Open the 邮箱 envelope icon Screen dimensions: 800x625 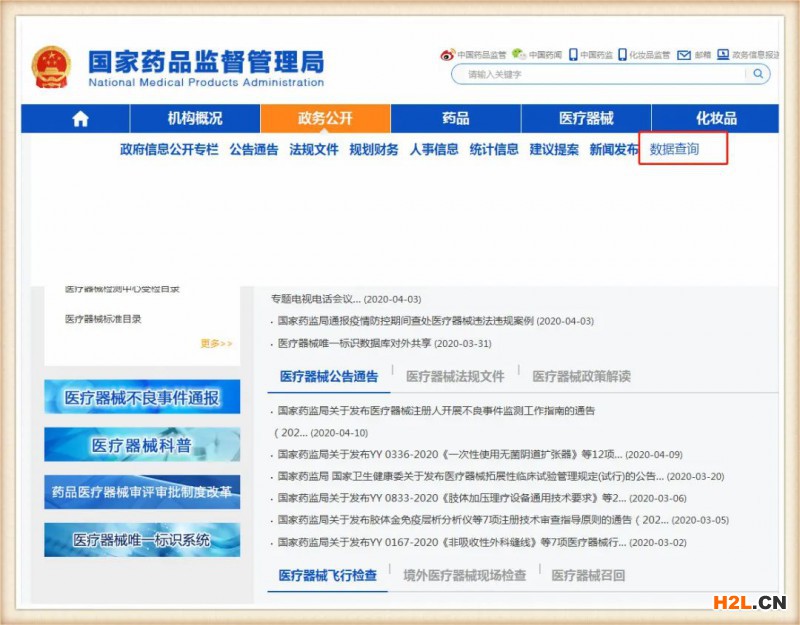(x=684, y=55)
